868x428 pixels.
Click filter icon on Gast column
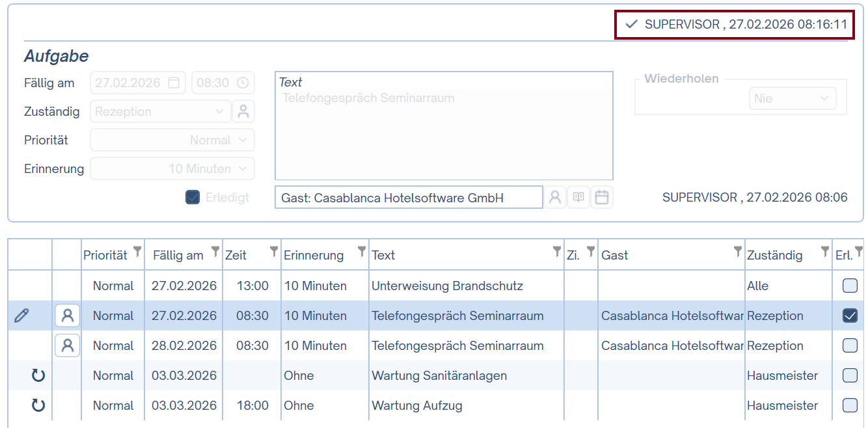[x=737, y=252]
